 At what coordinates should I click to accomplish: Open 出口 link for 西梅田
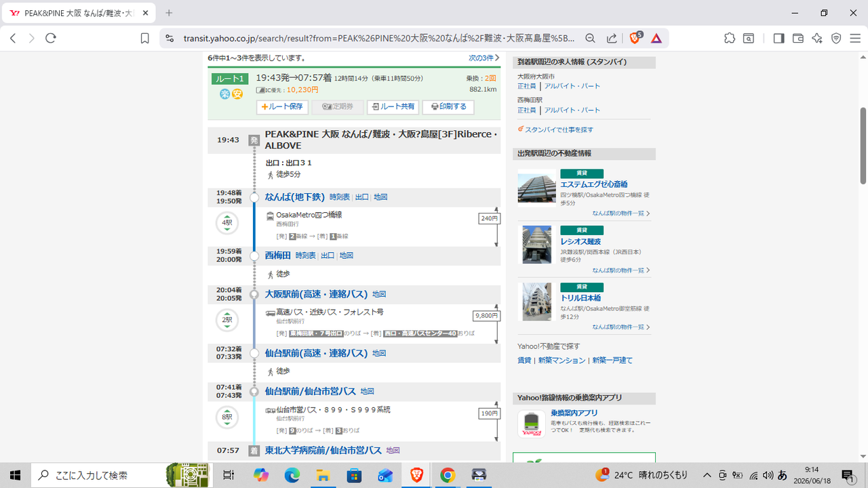point(328,256)
